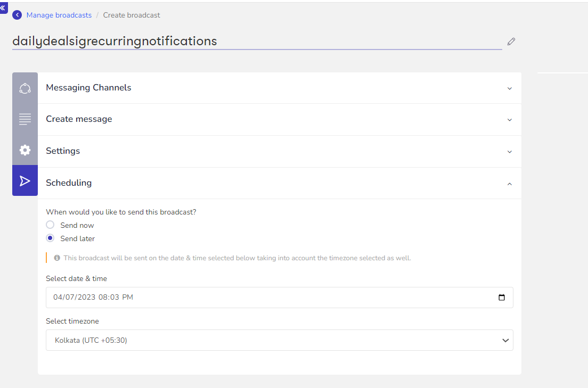588x388 pixels.
Task: Open the Messaging Channels header
Action: click(x=280, y=88)
